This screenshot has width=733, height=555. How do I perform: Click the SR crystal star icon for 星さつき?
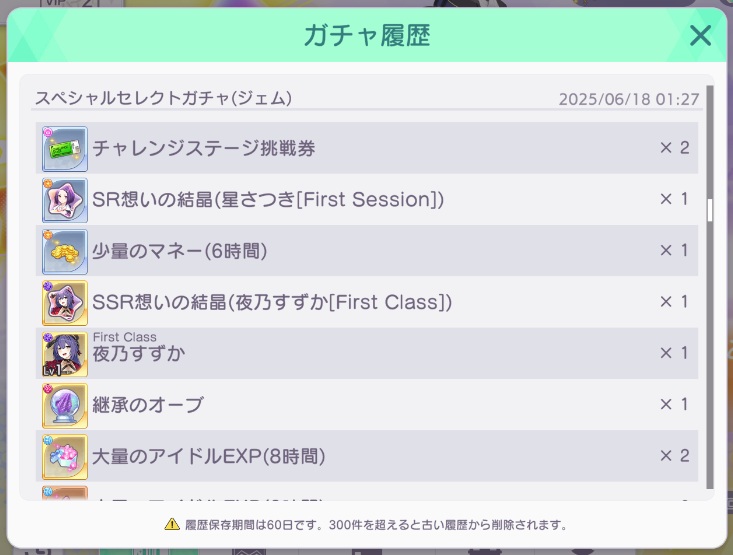pyautogui.click(x=65, y=200)
